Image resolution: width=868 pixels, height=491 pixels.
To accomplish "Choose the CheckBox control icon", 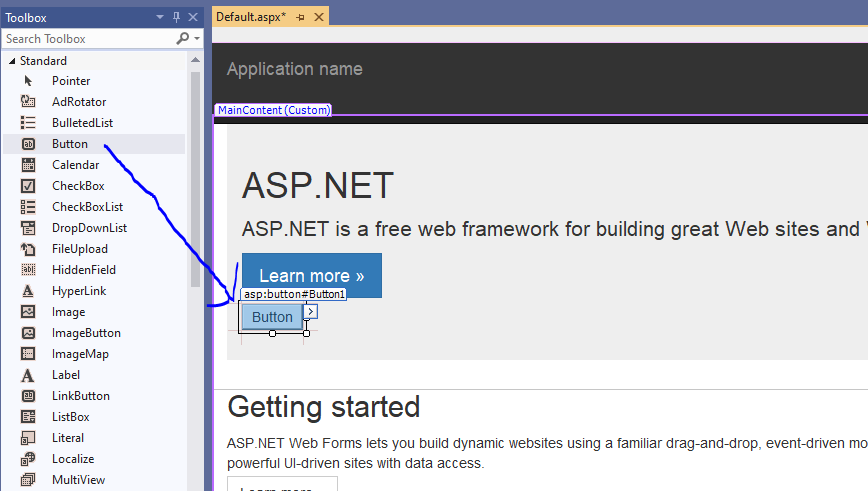I will point(28,186).
